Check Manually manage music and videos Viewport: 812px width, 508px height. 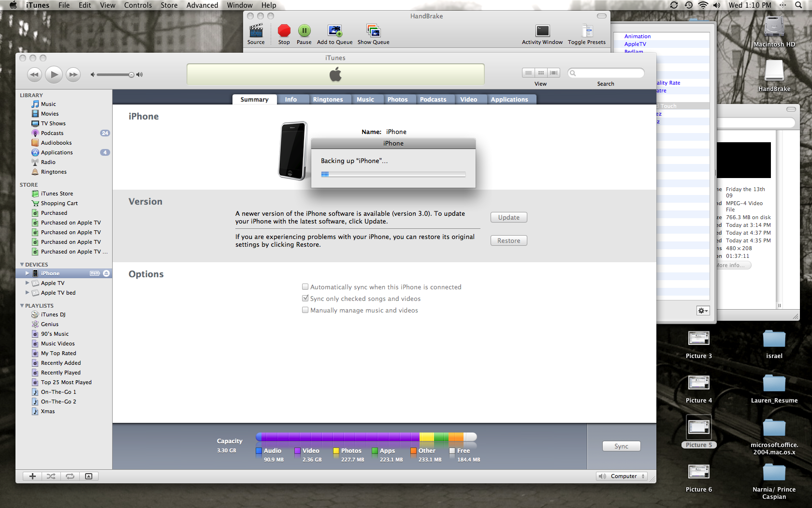pos(305,310)
